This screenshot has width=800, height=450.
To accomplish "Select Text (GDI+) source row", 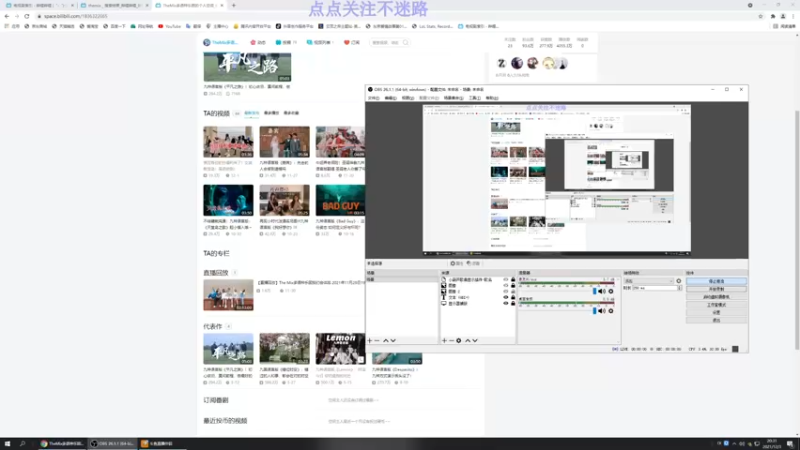I will coord(478,297).
